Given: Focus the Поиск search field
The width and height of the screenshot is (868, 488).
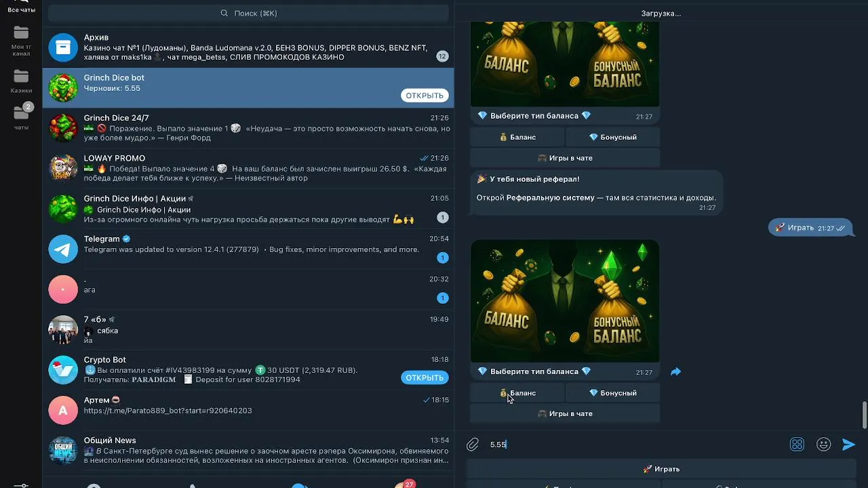Looking at the screenshot, I should click(x=249, y=13).
